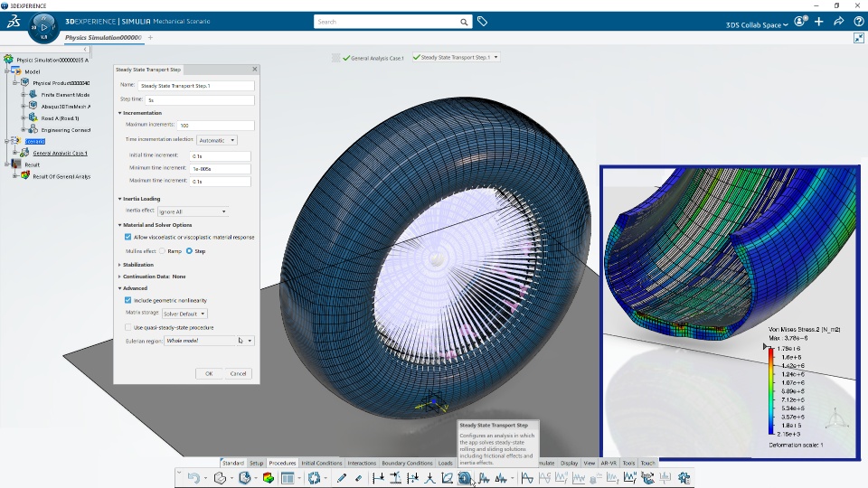Click the plus Add icon in top bar
The height and width of the screenshot is (488, 868).
click(819, 22)
